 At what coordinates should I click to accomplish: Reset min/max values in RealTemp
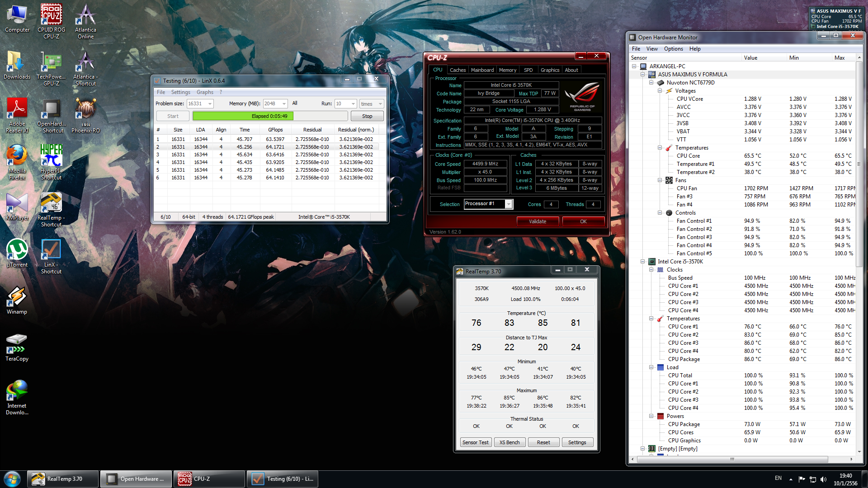[543, 442]
